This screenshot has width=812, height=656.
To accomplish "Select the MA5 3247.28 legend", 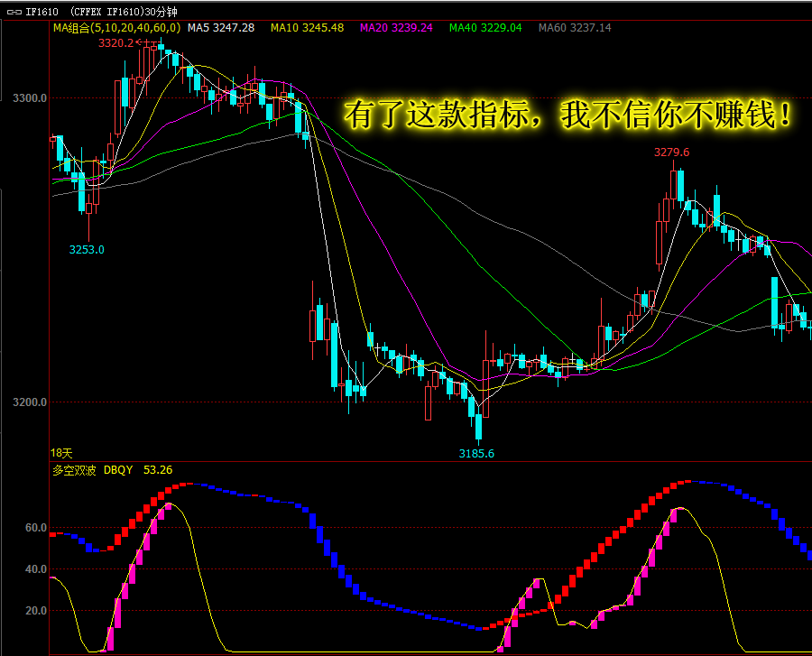I will [x=221, y=28].
